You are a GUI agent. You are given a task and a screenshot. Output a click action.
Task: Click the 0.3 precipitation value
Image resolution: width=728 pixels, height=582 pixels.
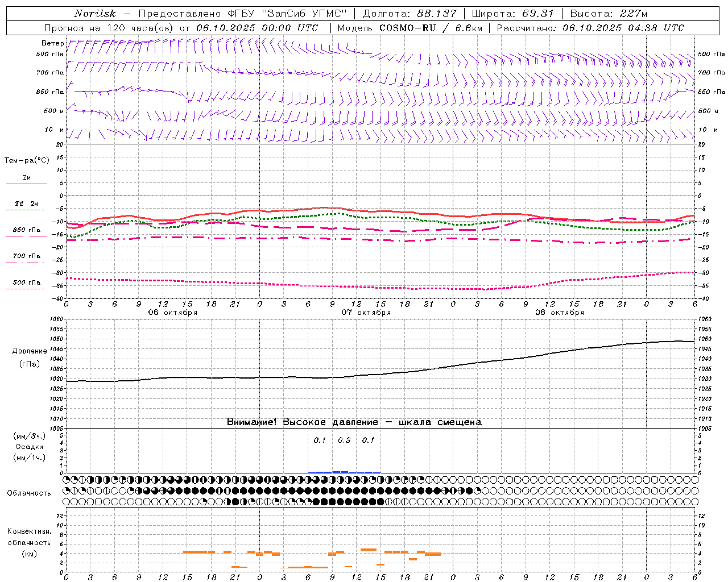click(x=344, y=440)
